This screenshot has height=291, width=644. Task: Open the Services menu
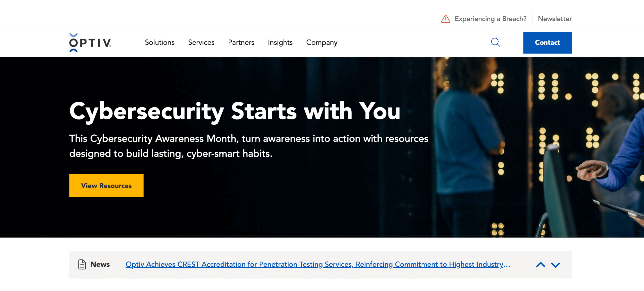click(201, 42)
